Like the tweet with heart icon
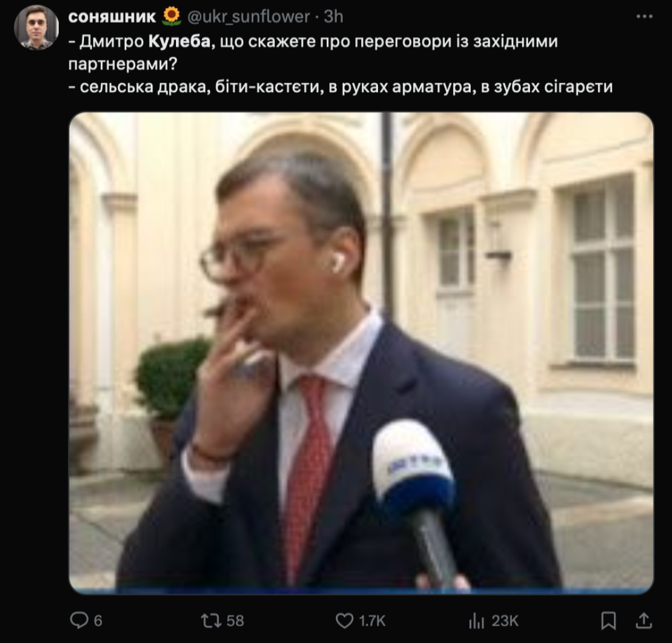Screen dimensions: 672x643 coord(344,621)
